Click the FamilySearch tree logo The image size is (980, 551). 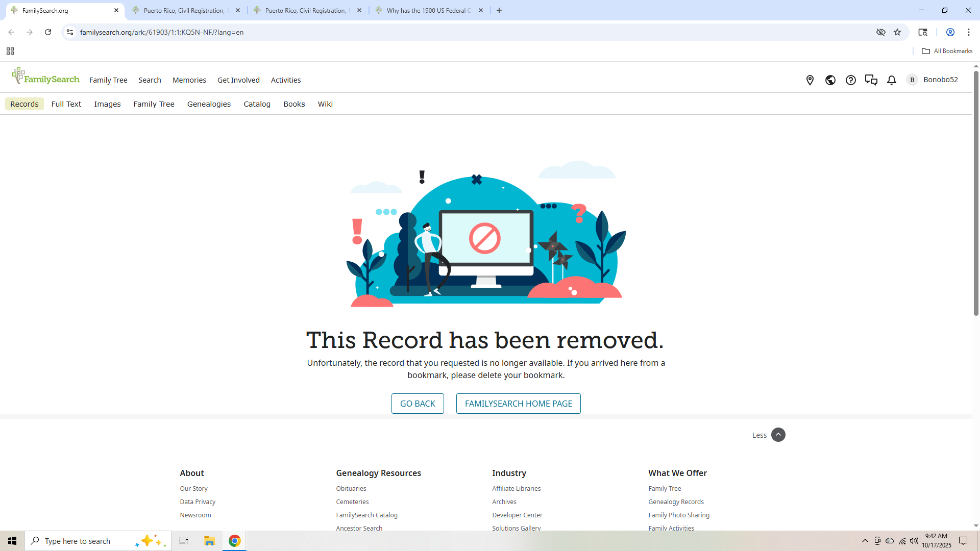pyautogui.click(x=45, y=77)
